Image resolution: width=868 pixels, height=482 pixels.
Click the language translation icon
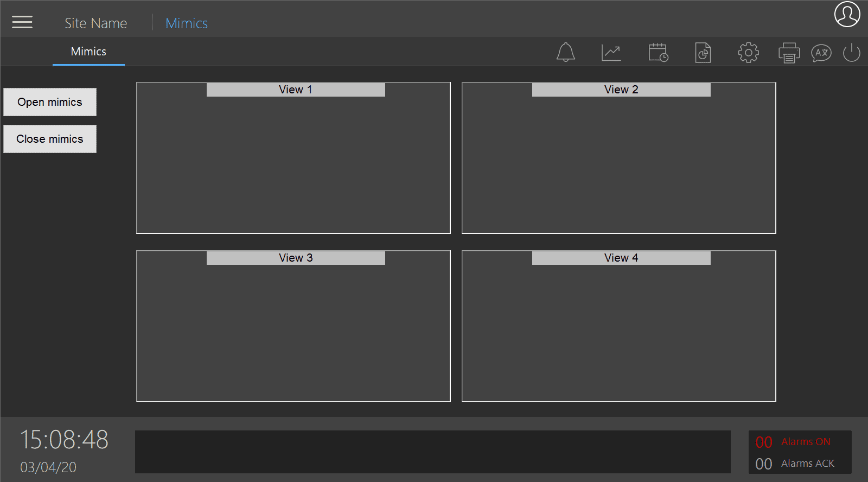[821, 53]
